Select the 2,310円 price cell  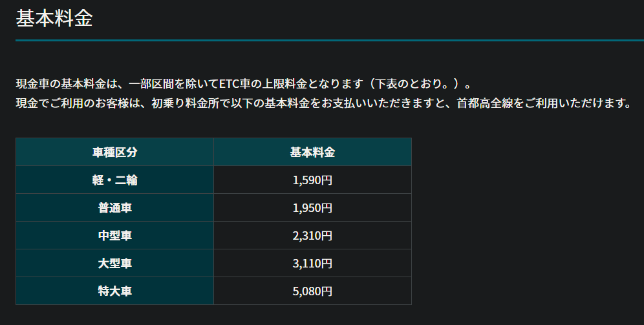coord(312,236)
